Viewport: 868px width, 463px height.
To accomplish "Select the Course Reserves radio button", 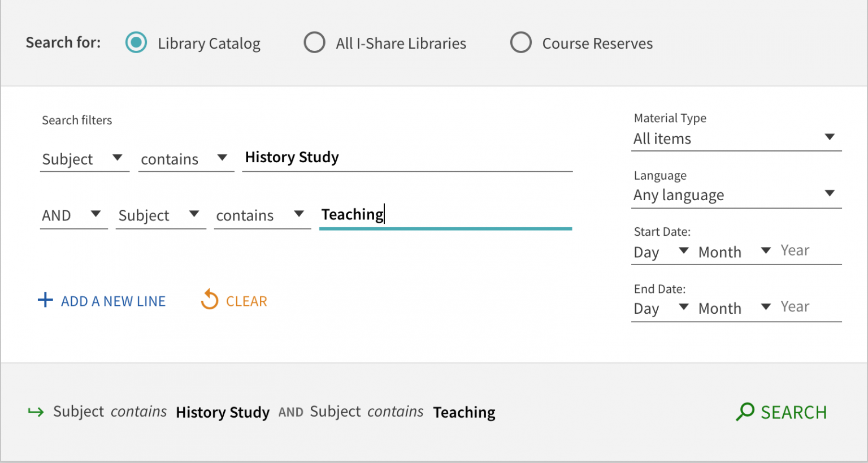I will coord(521,43).
